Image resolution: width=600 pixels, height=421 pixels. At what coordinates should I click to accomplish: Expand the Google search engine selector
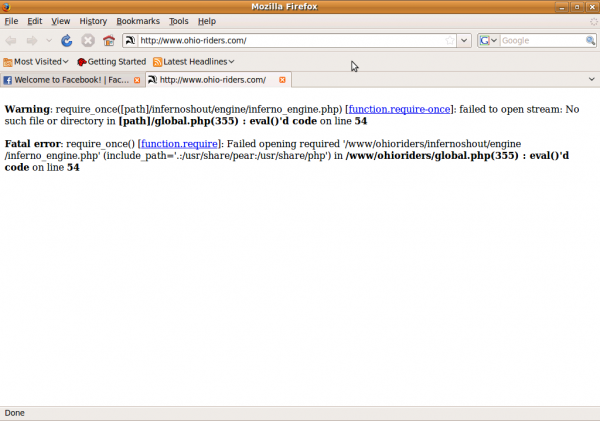click(489, 41)
